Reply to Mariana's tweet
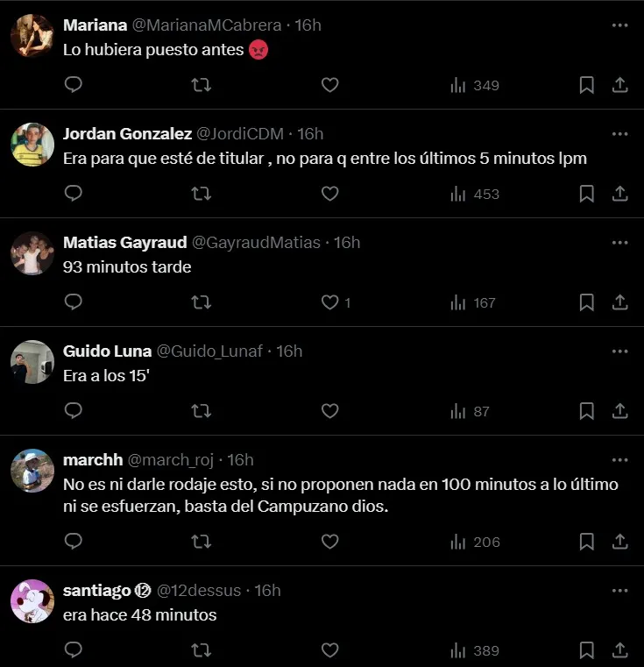This screenshot has width=644, height=667. (x=74, y=85)
